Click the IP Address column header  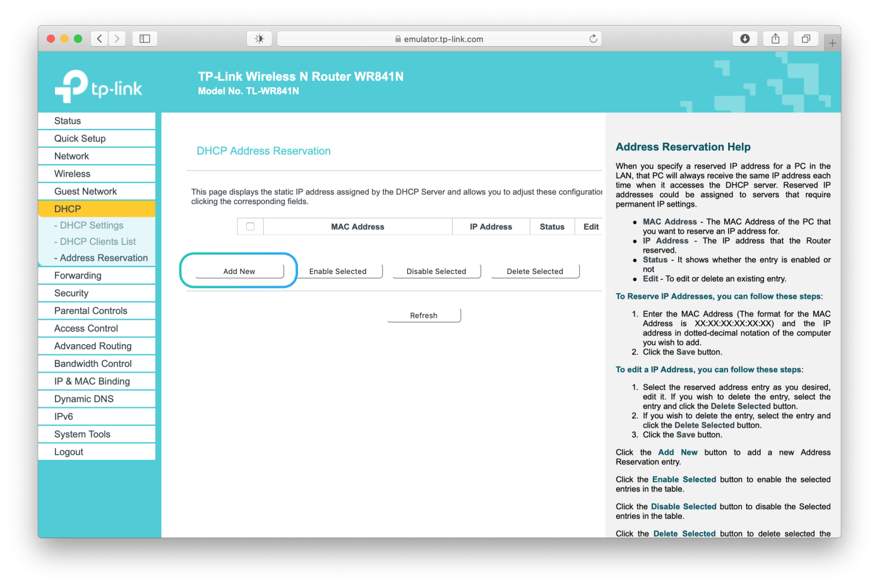(x=491, y=227)
